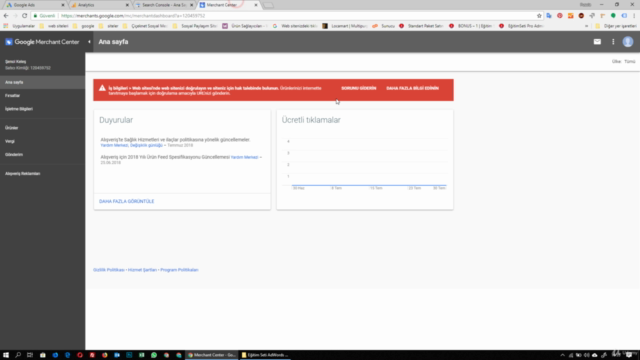The image size is (640, 360).
Task: Click the Google Merchant Center logo
Action: [42, 42]
